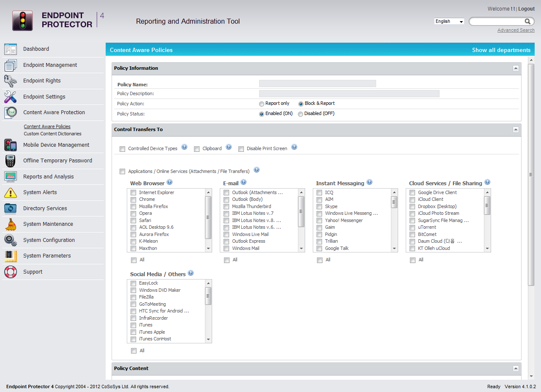Click help icon beside Web Browser heading
This screenshot has width=541, height=392.
(169, 182)
